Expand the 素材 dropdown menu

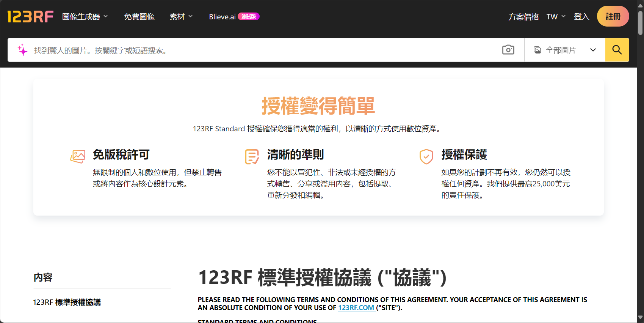click(x=181, y=17)
